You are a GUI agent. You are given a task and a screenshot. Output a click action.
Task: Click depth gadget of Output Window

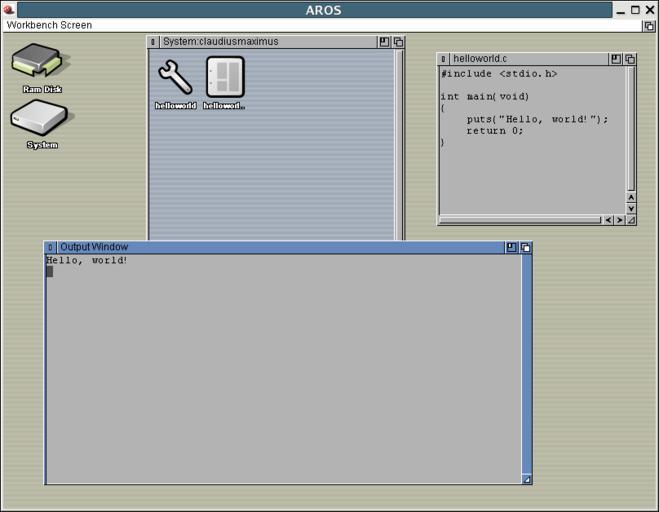pyautogui.click(x=526, y=247)
